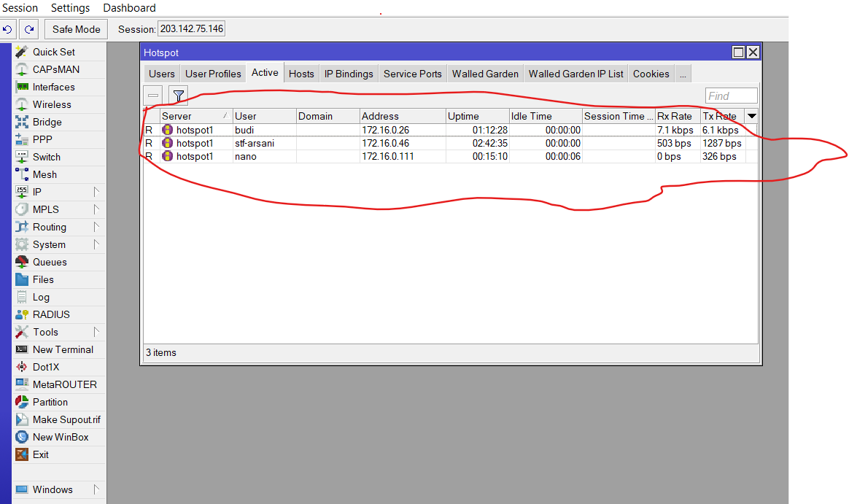Image resolution: width=849 pixels, height=504 pixels.
Task: Sort by the User column header
Action: click(265, 116)
